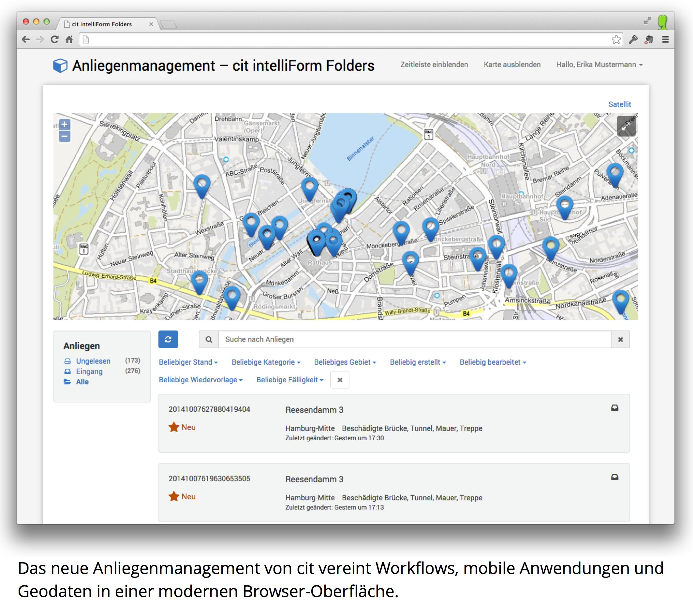Toggle Karte ausblenden
693x616 pixels.
(512, 65)
